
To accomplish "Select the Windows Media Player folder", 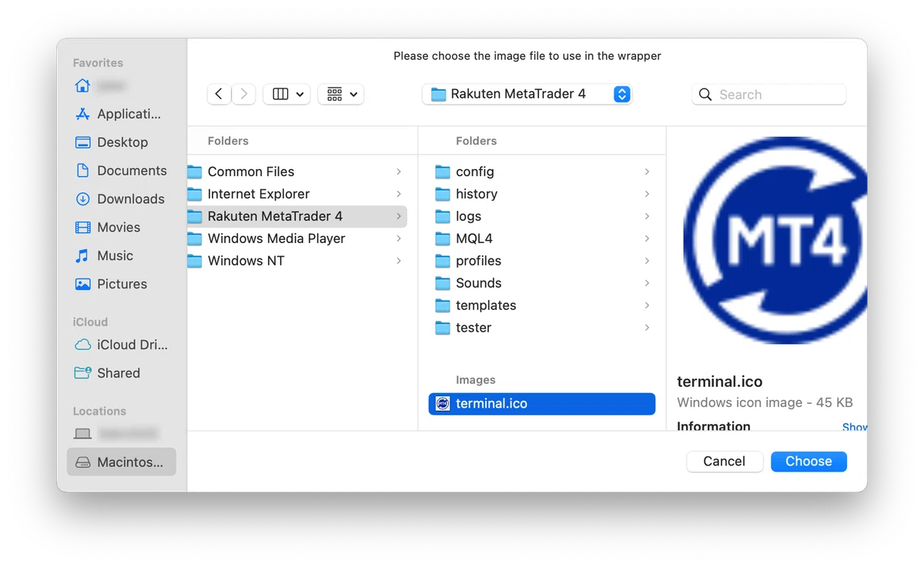I will point(297,238).
